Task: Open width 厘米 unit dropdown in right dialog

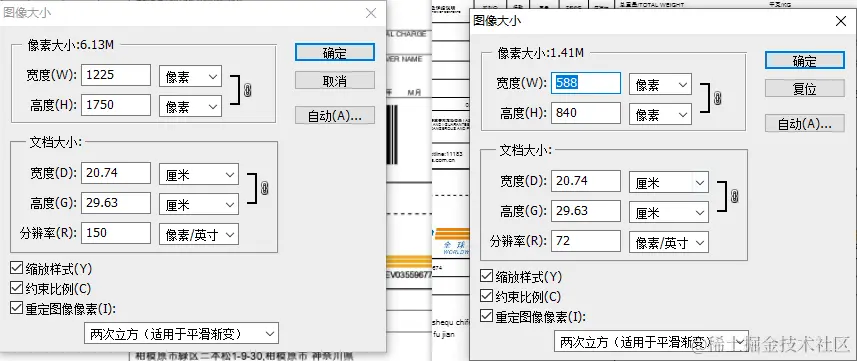Action: click(x=669, y=182)
